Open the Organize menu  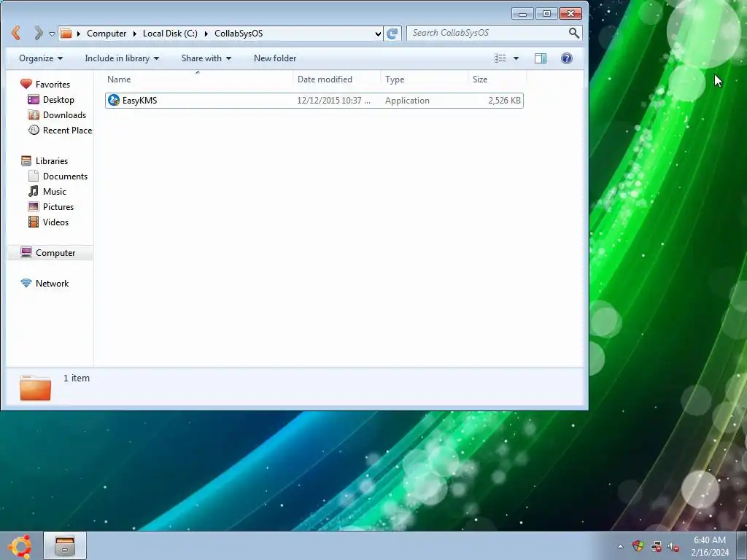41,58
